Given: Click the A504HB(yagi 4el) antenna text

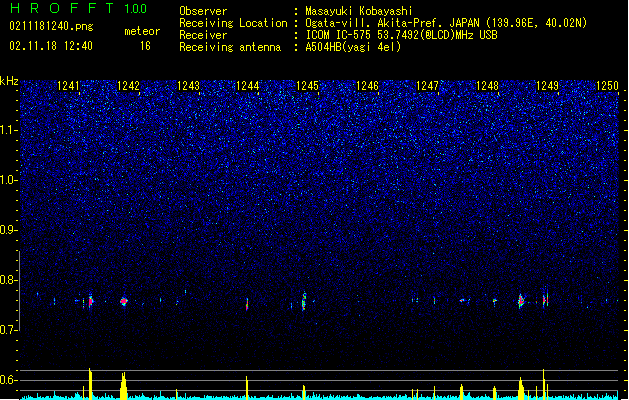Looking at the screenshot, I should (353, 47).
